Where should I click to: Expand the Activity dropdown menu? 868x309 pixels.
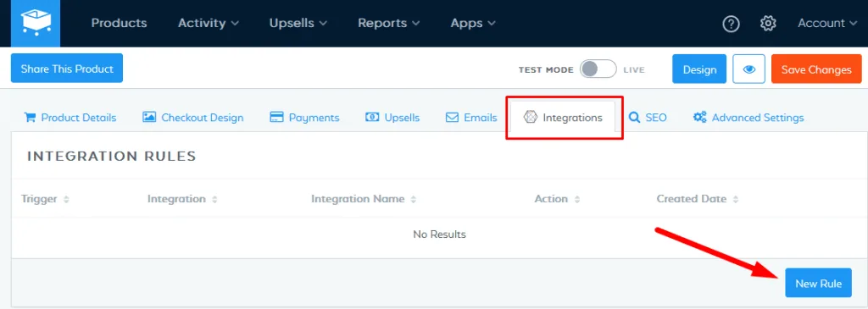click(x=209, y=23)
